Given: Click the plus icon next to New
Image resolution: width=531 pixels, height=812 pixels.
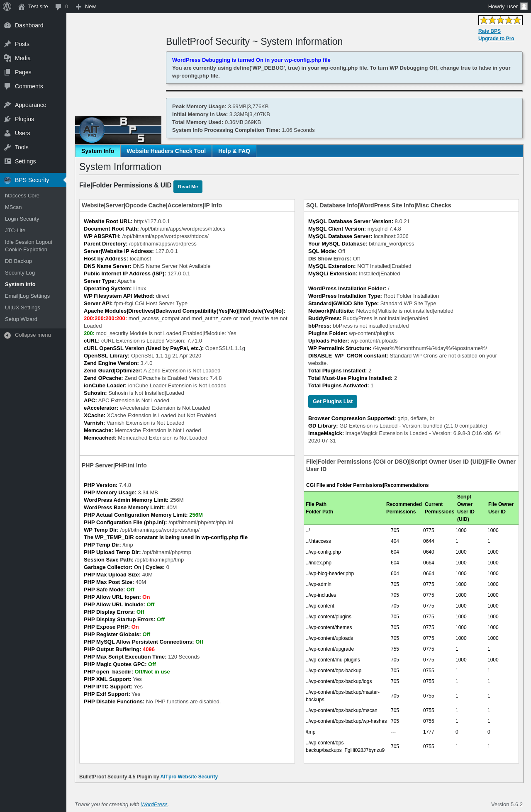Looking at the screenshot, I should click(78, 7).
